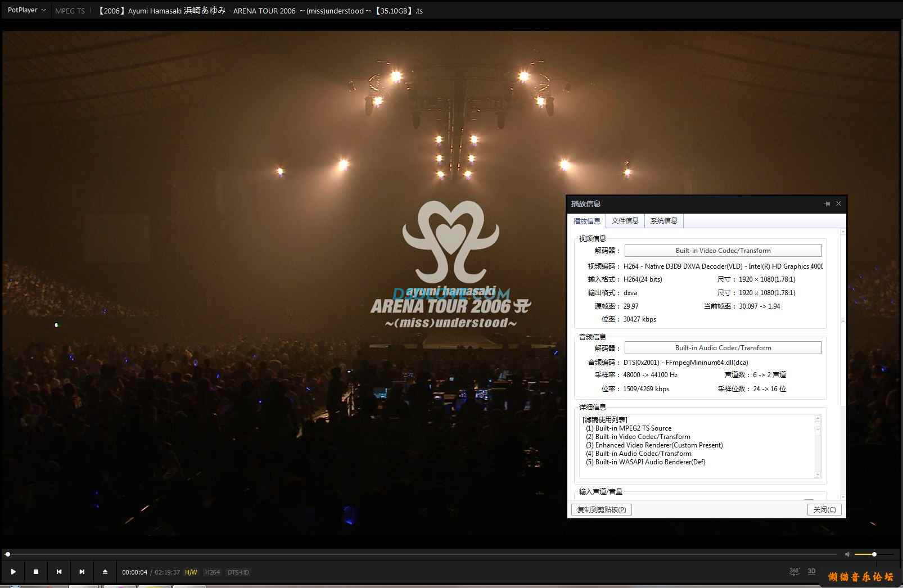903x588 pixels.
Task: Select filter row (2) Built-in Video Codec/Transform
Action: tap(638, 437)
